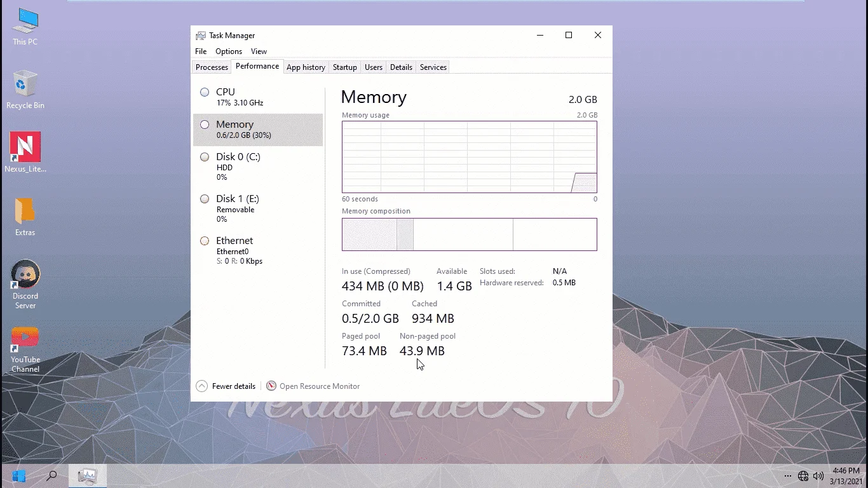The image size is (868, 488).
Task: Switch to the App history tab
Action: click(306, 67)
